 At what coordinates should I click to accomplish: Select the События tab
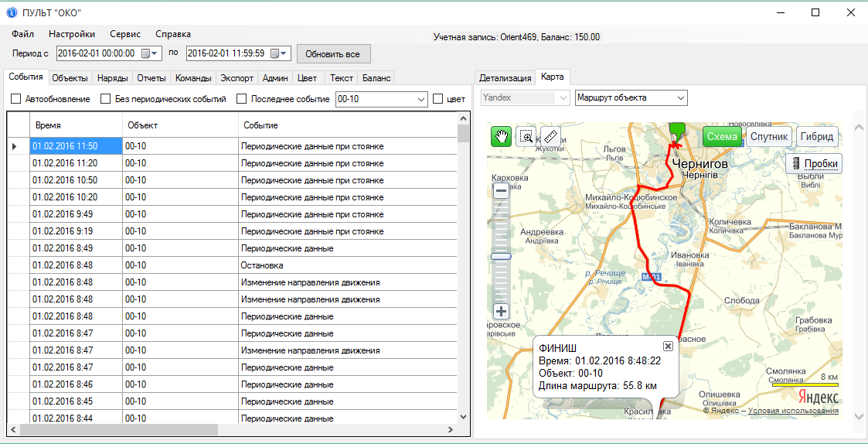[26, 77]
